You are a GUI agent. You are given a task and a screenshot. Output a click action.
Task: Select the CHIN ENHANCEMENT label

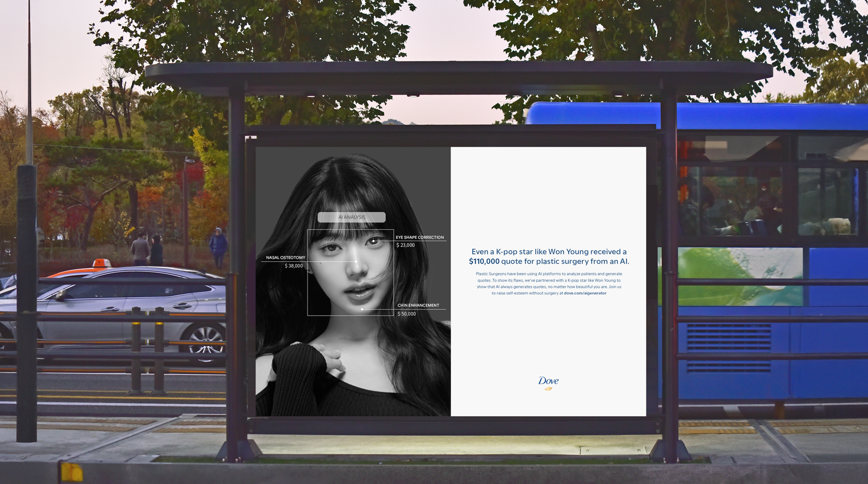(418, 305)
